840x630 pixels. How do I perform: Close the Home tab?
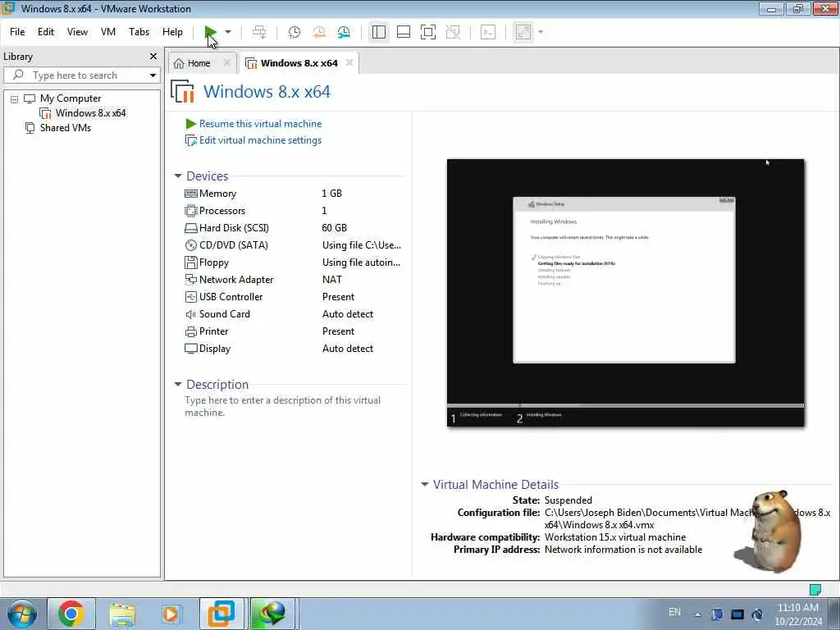tap(227, 62)
